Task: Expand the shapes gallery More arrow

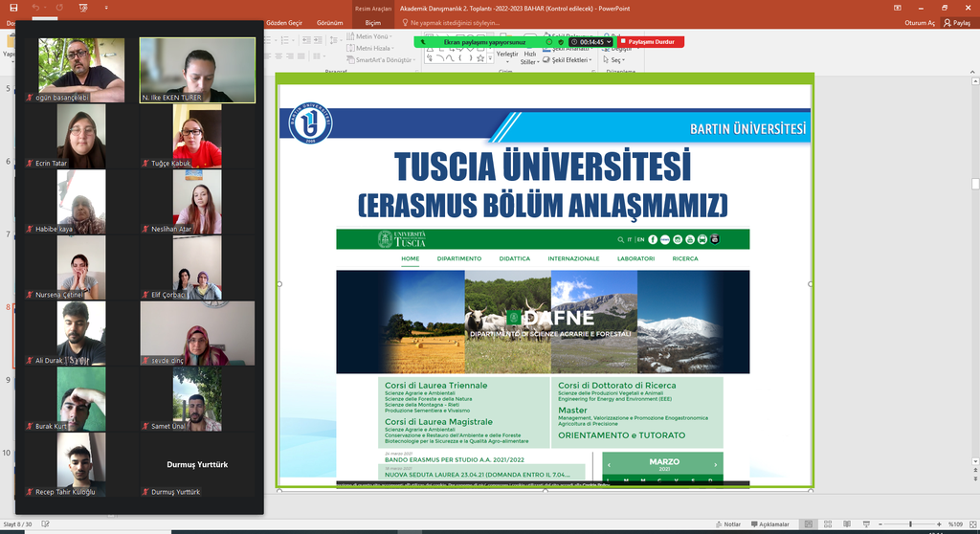Action: pos(490,58)
